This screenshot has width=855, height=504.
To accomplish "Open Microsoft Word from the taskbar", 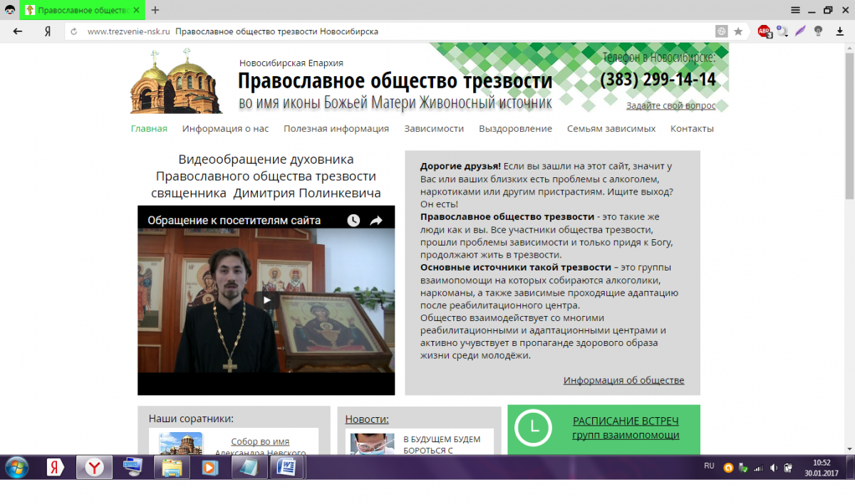I will 289,468.
